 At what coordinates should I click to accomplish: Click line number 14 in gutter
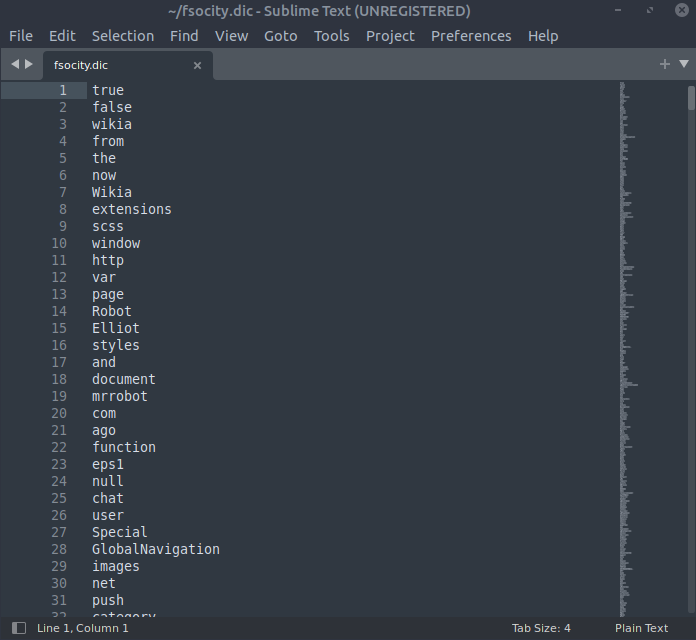click(59, 311)
